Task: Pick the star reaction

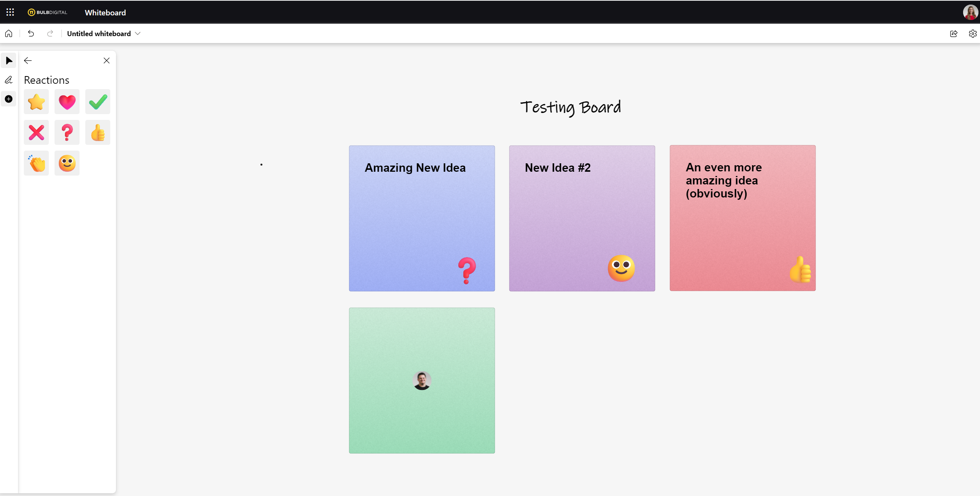Action: (36, 102)
